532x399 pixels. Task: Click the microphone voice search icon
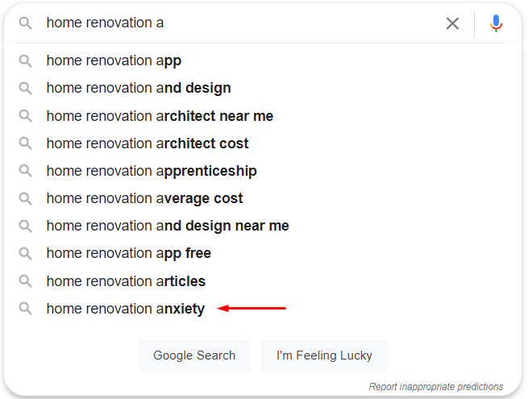(x=496, y=23)
